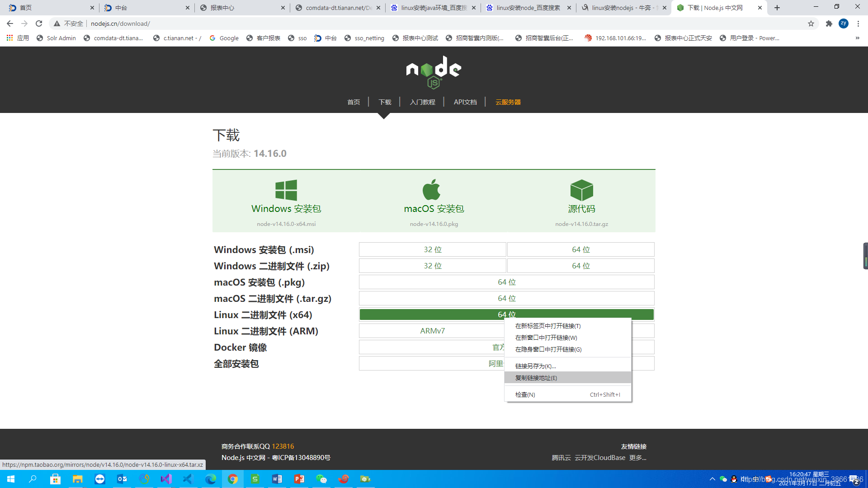This screenshot has height=488, width=868.
Task: Open WeChat from the taskbar
Action: coord(321,479)
